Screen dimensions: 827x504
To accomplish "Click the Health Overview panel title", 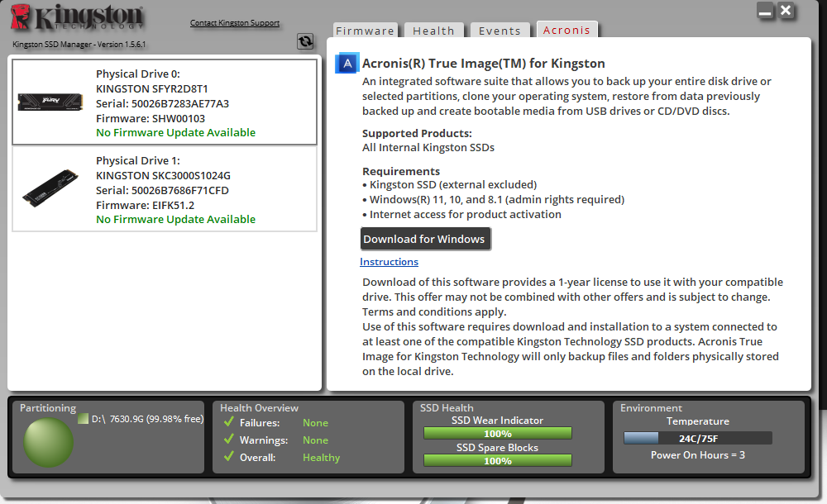I will pyautogui.click(x=259, y=408).
